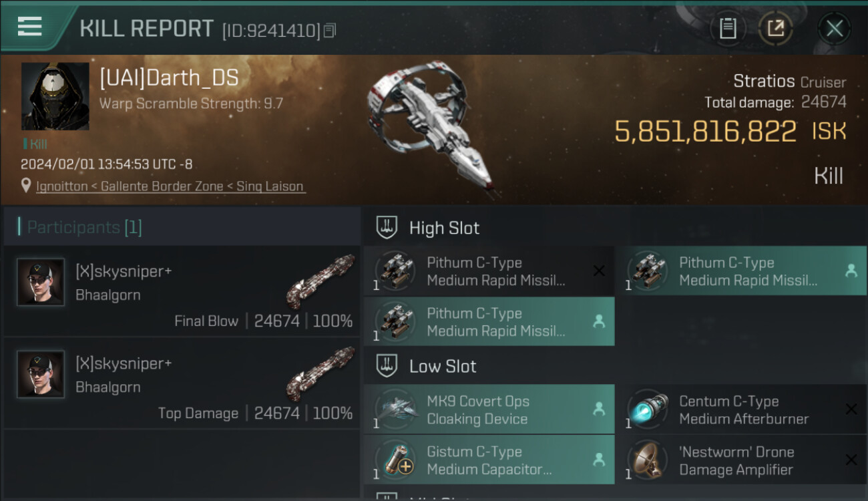Viewport: 868px width, 501px height.
Task: Open the Top Damage Bhaalgorn ship image
Action: click(x=320, y=373)
